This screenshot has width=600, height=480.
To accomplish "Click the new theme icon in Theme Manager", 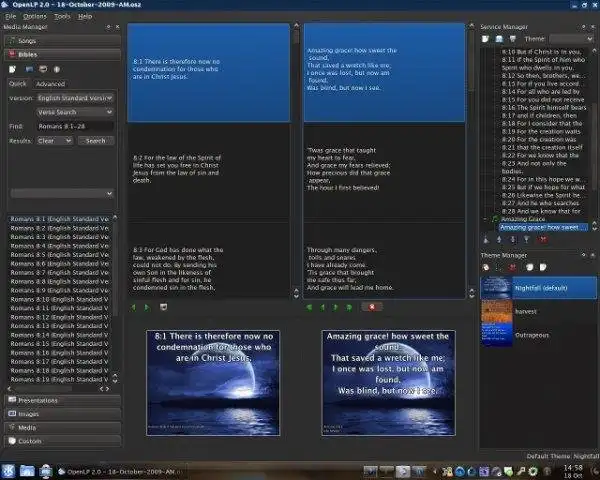I will tap(487, 266).
